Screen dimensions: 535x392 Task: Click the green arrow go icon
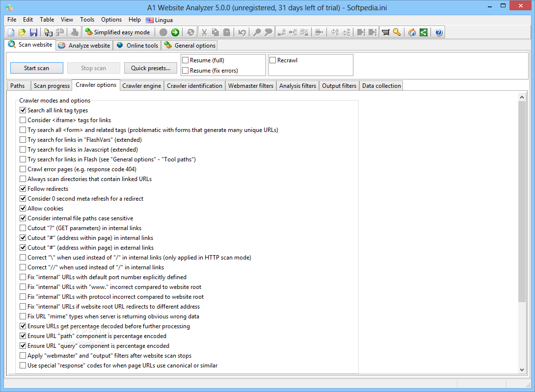point(175,32)
